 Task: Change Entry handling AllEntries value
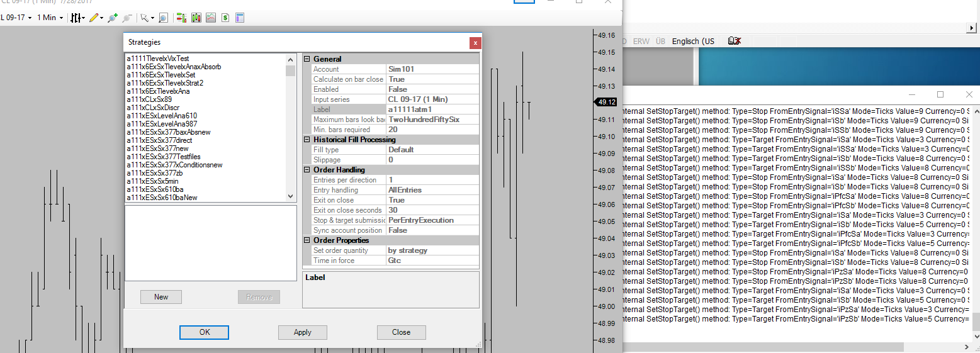[432, 190]
